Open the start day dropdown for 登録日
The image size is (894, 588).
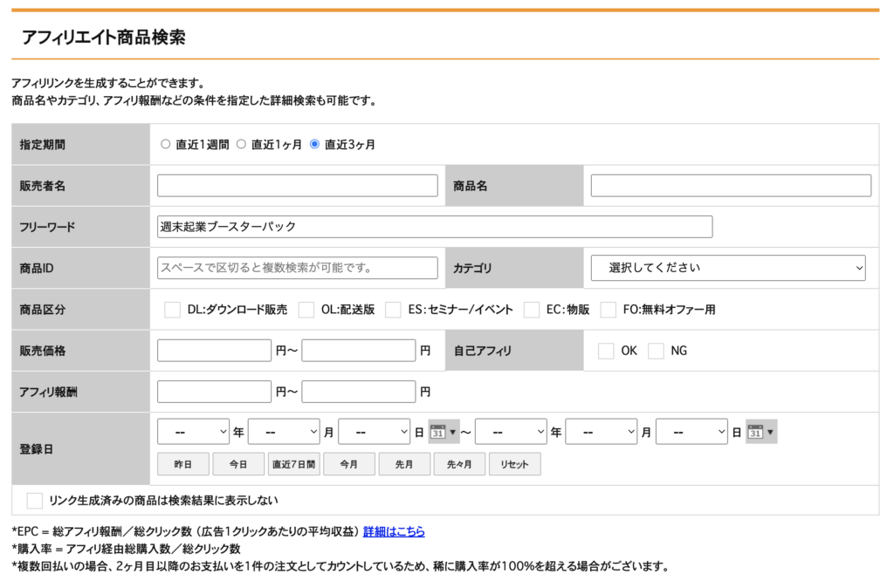[374, 432]
